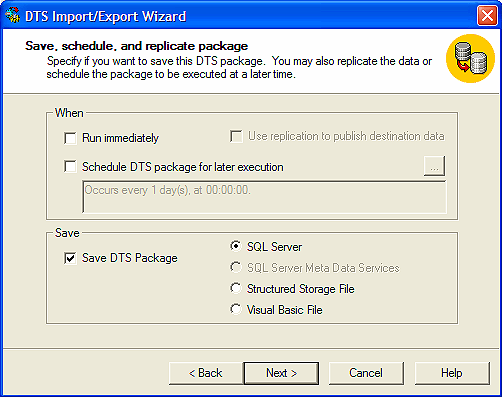Enable the Run immediately checkbox
The height and width of the screenshot is (397, 502).
tap(70, 138)
